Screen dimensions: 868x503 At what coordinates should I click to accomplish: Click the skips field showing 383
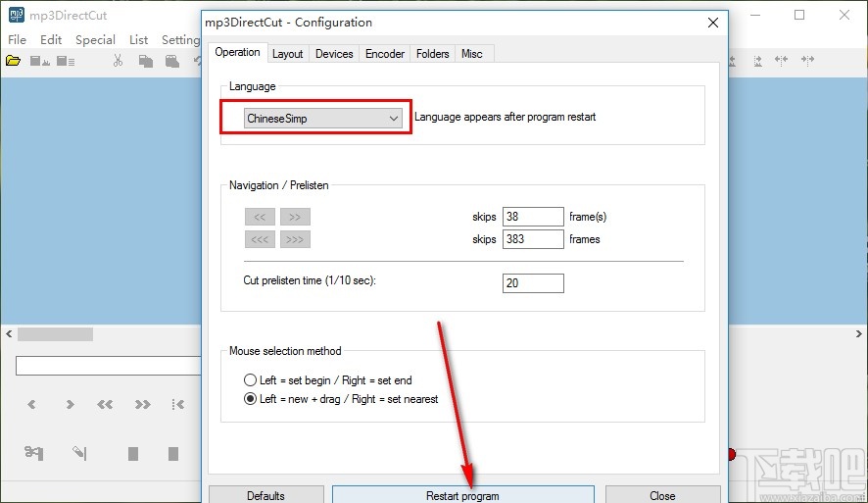(533, 239)
